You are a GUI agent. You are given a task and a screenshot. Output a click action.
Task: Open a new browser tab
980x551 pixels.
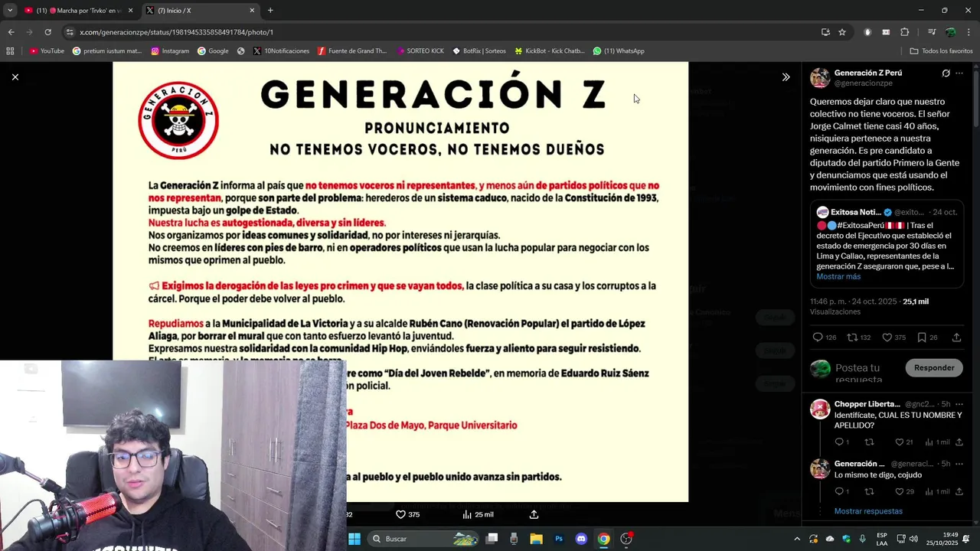point(270,11)
